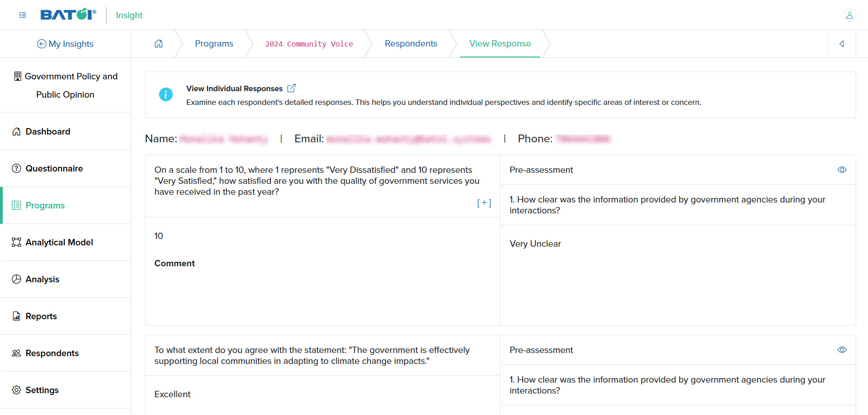Click the blue info icon
The image size is (868, 415).
(x=166, y=94)
